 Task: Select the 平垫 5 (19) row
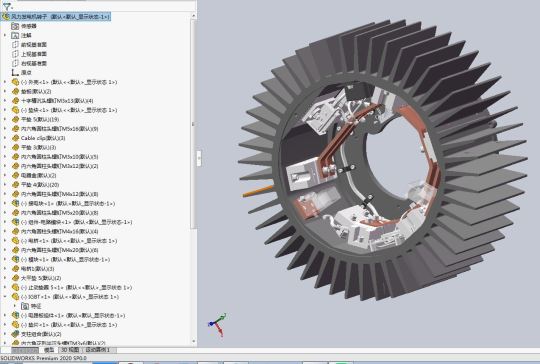[40, 119]
